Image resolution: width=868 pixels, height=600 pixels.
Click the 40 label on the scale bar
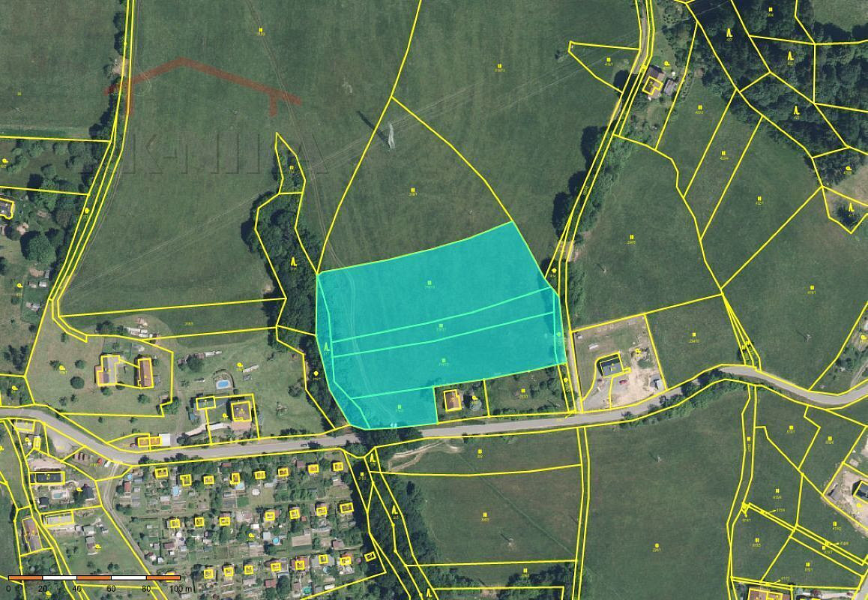pos(76,588)
